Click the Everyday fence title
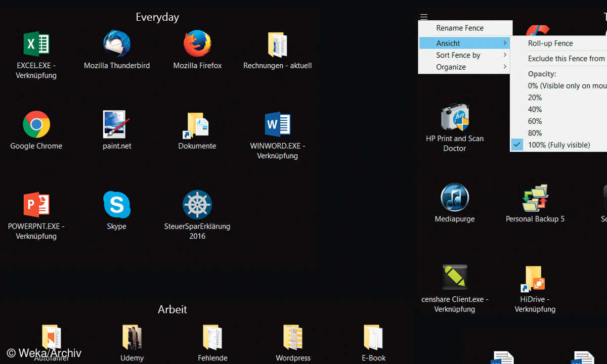Screen dimensions: 607x364 point(157,17)
